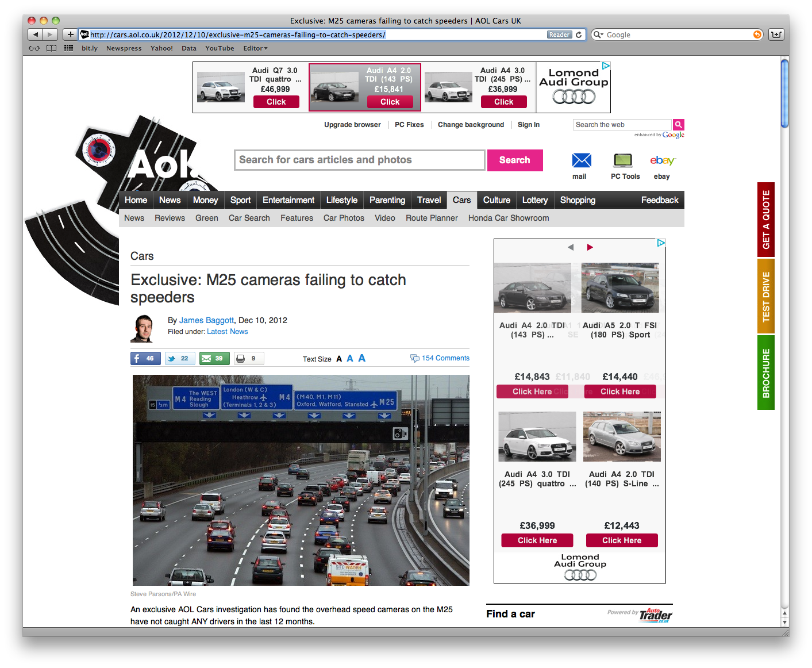Viewport: 812px width, 668px height.
Task: Open James Baggott author link
Action: click(x=206, y=320)
